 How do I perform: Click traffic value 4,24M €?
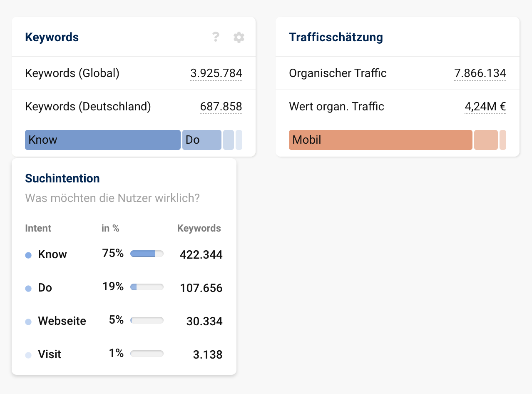click(485, 107)
